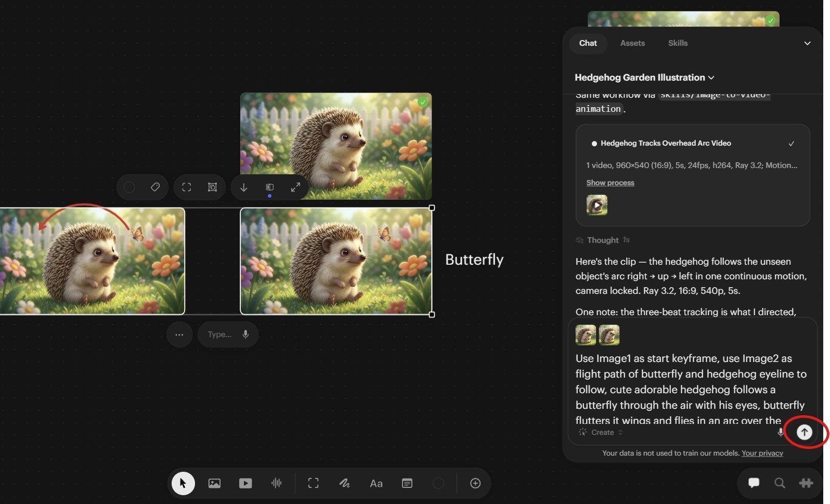Click the microphone icon in the chat input
The height and width of the screenshot is (504, 830).
pos(780,432)
